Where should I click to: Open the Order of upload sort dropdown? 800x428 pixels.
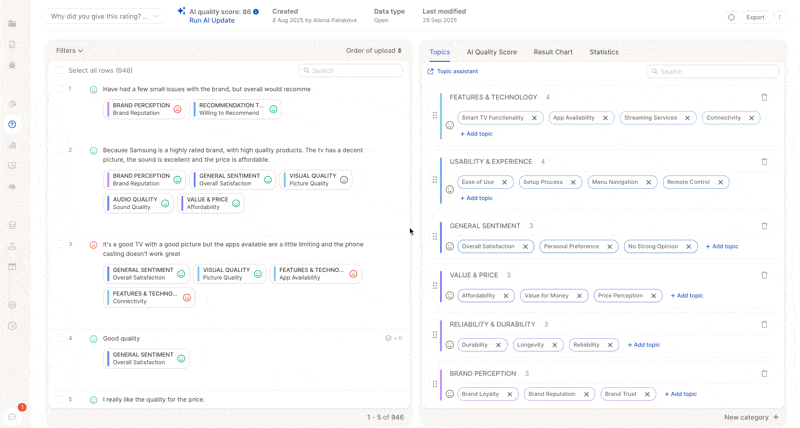click(374, 51)
